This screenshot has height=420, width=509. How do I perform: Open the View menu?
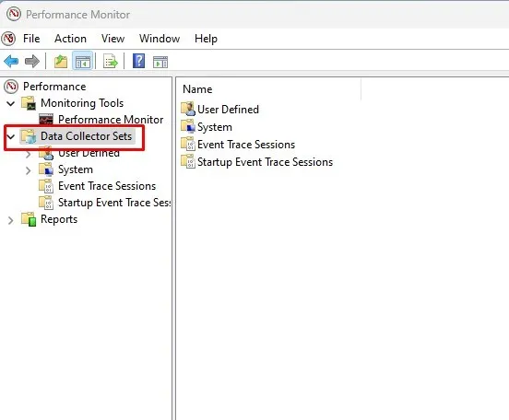[x=112, y=39]
